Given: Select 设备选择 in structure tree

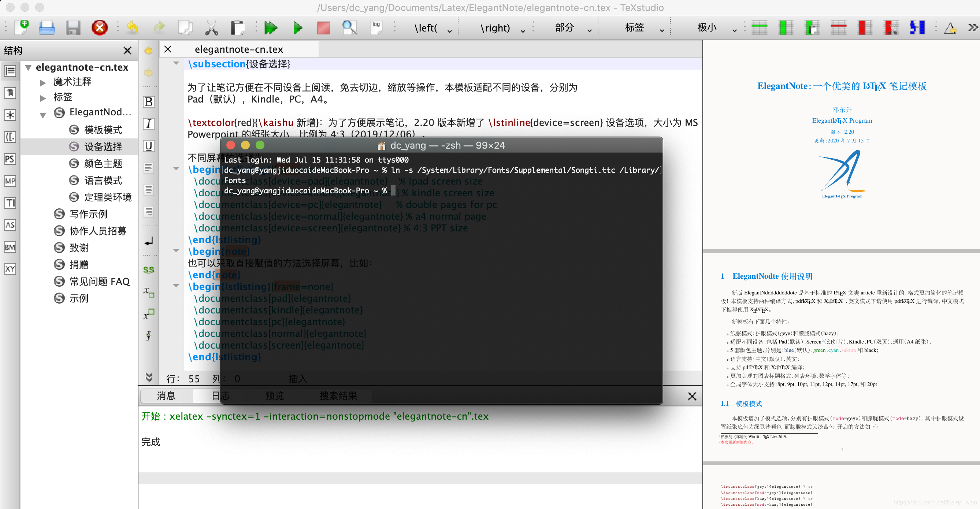Looking at the screenshot, I should 103,146.
